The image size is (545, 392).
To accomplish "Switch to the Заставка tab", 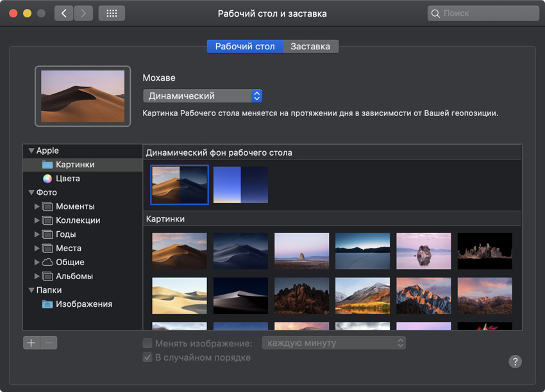I will coord(310,47).
